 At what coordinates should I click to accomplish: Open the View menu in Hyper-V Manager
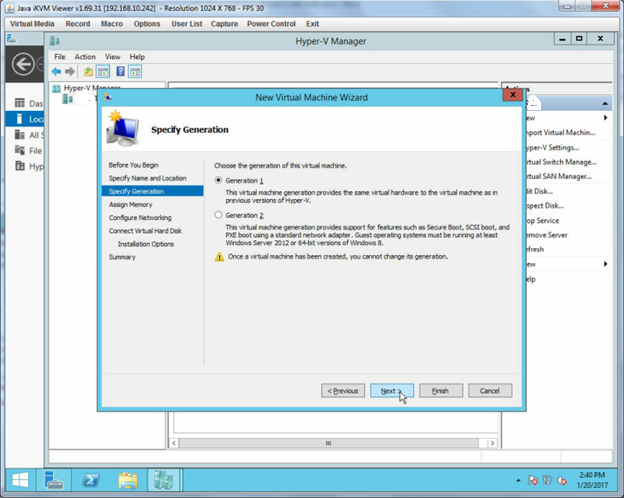coord(113,57)
